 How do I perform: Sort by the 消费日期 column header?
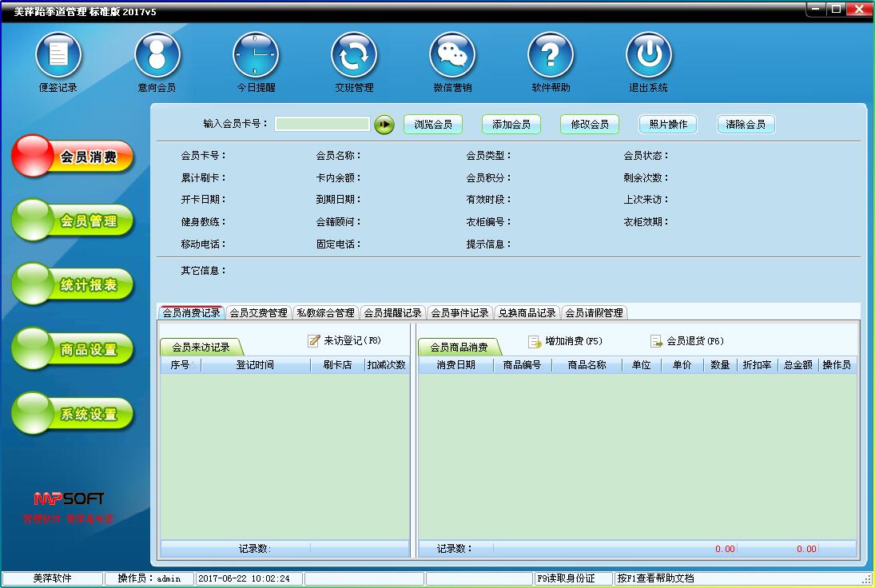[456, 365]
